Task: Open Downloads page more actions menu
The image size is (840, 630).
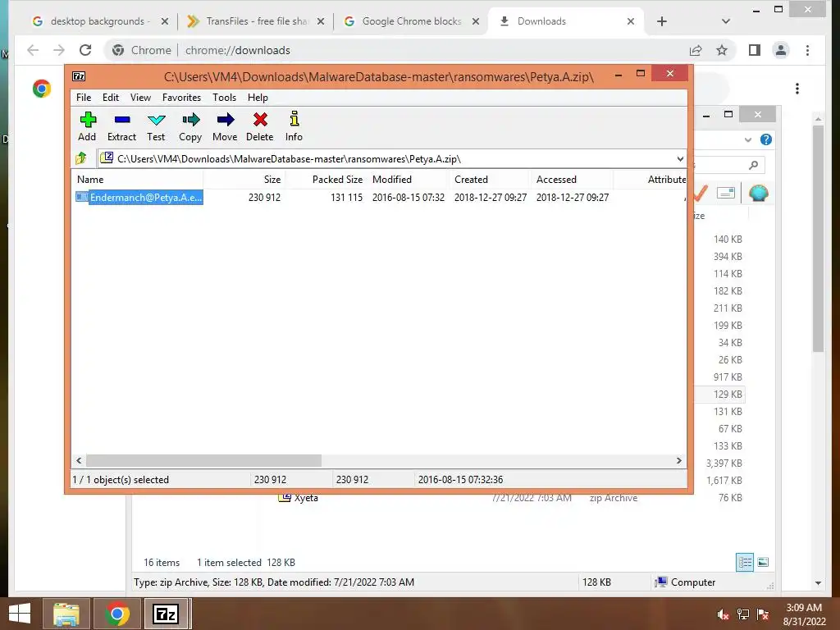Action: (x=797, y=89)
